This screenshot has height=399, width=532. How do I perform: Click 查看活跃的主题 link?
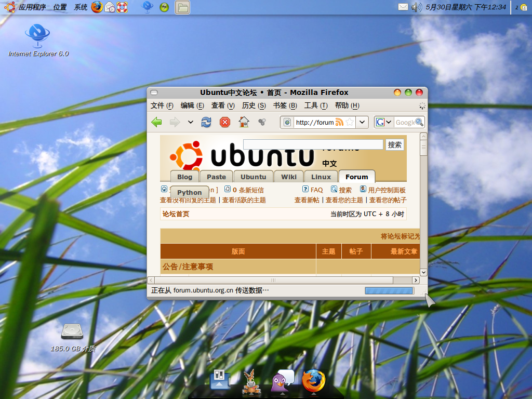point(244,200)
